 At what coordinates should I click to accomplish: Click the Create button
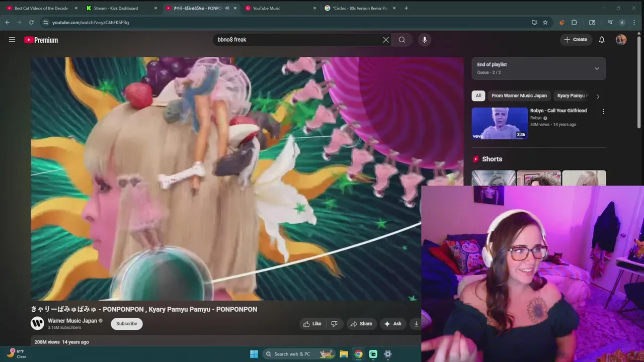point(576,40)
